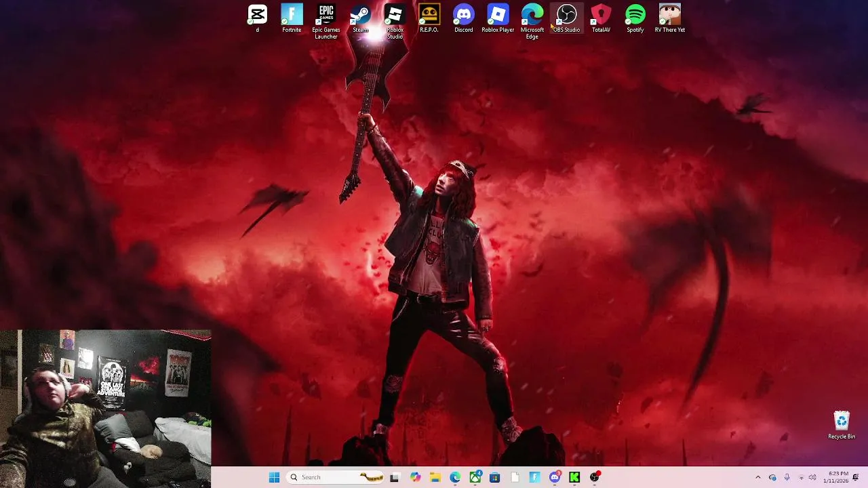868x488 pixels.
Task: Open the Windows Start menu
Action: coord(274,477)
